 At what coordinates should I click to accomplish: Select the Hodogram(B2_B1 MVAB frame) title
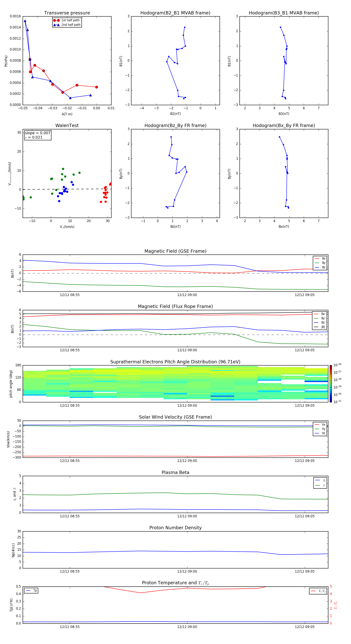point(175,13)
